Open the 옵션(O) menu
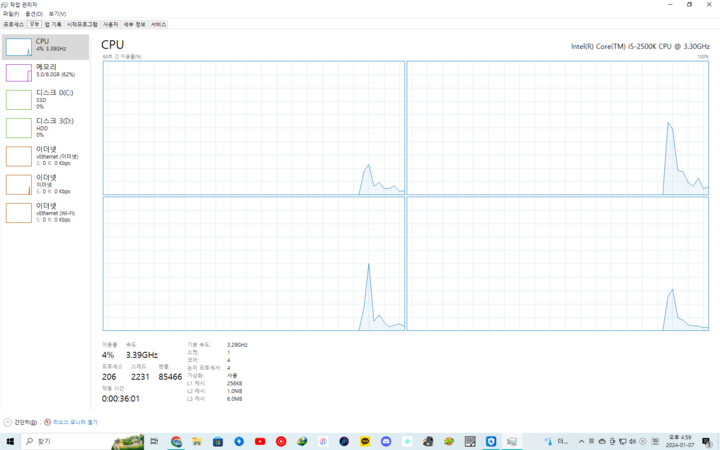Viewport: 720px width, 450px height. point(34,14)
